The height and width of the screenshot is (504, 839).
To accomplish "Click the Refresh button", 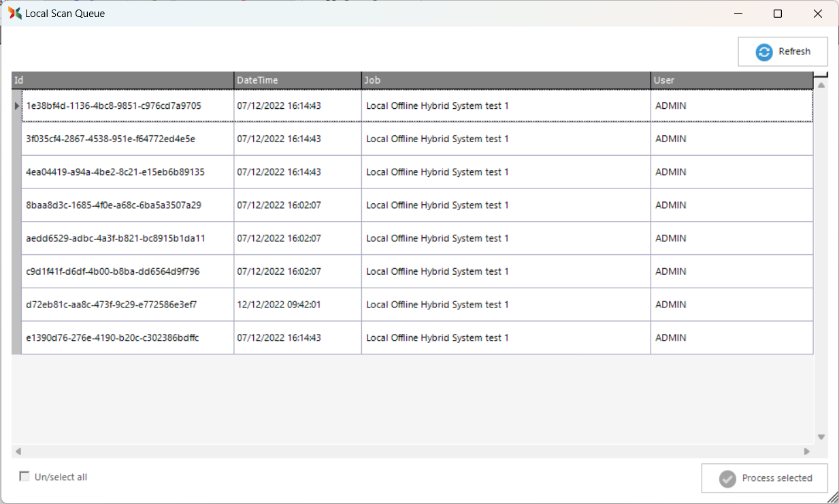I will coord(783,52).
